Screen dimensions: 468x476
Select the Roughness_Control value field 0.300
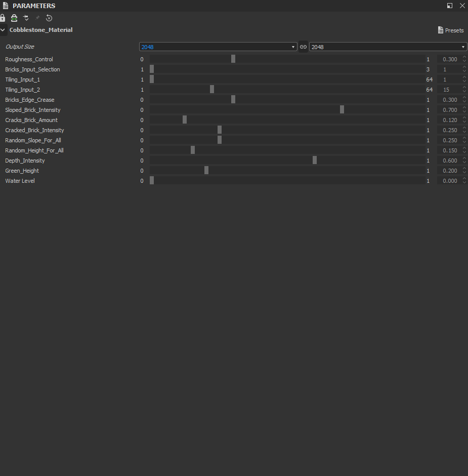(449, 59)
